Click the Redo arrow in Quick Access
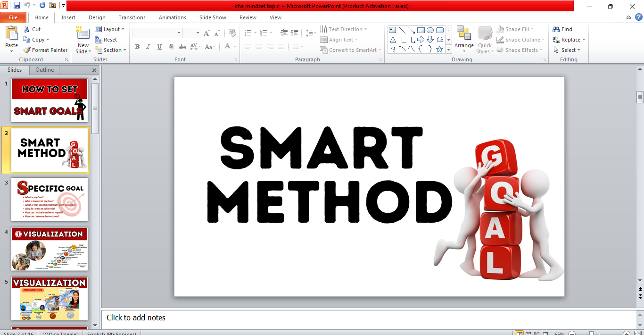 coord(42,6)
